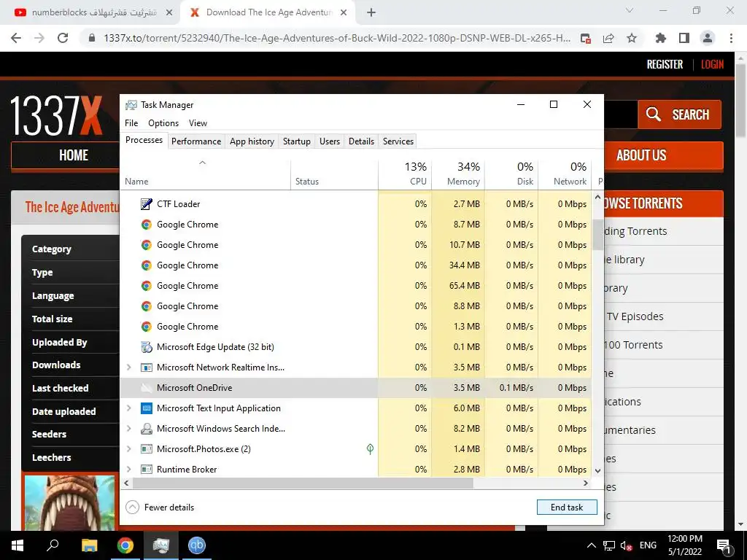Select the Microsoft OneDrive process row
747x560 pixels.
coord(355,388)
